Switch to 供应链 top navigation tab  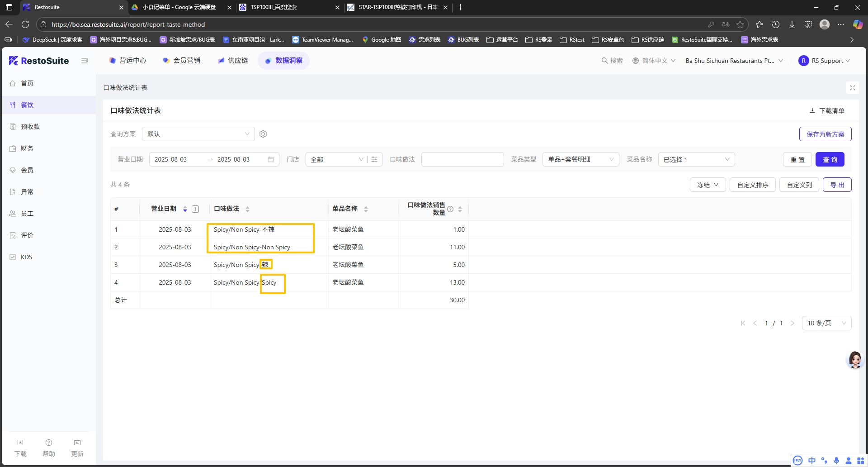click(233, 61)
